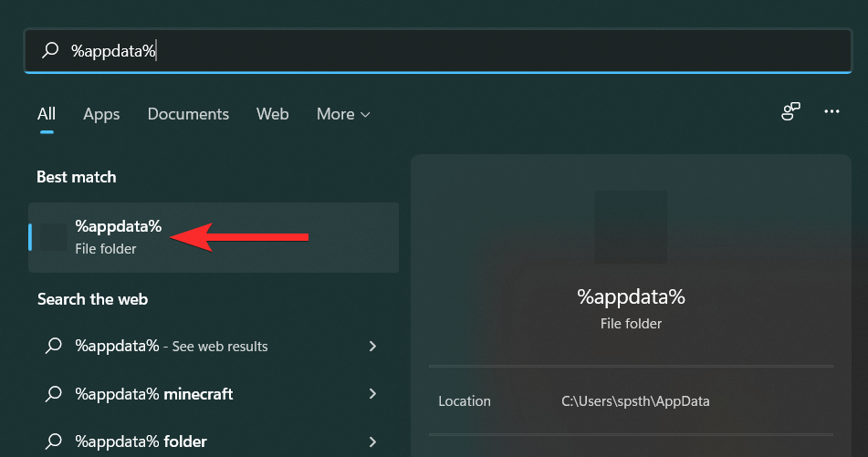The image size is (868, 457).
Task: Expand arrow for '%appdata% - See web results'
Action: 372,347
